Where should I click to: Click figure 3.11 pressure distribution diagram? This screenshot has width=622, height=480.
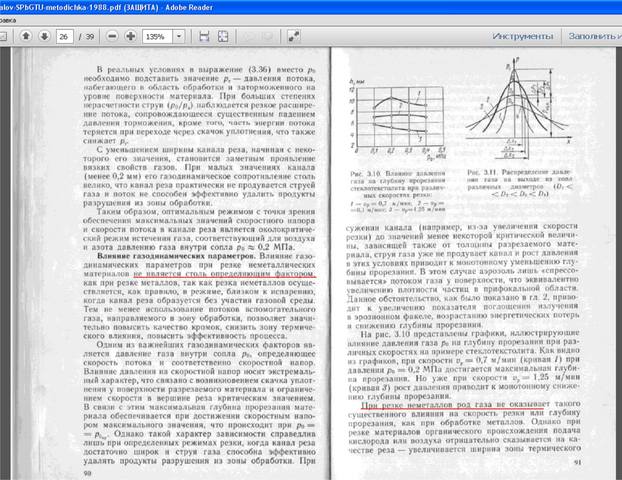(x=520, y=109)
